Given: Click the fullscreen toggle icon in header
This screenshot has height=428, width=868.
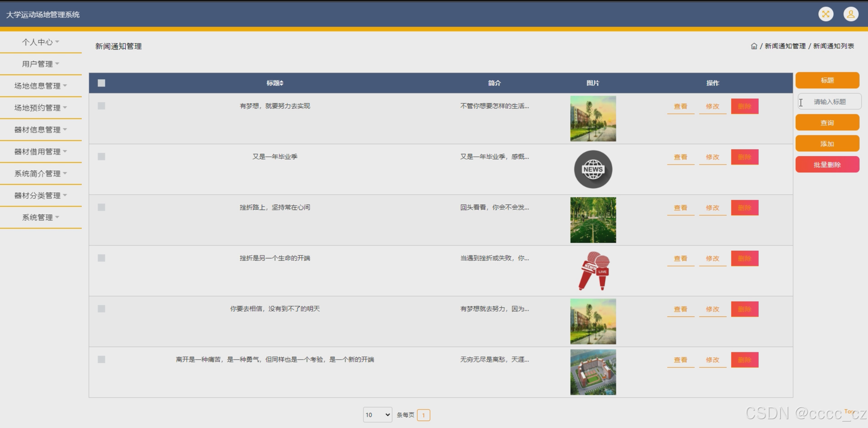Looking at the screenshot, I should tap(825, 14).
